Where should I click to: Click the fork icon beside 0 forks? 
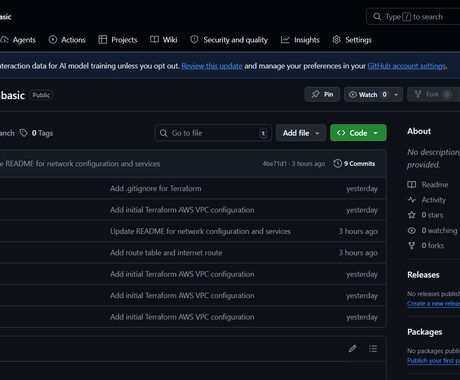point(412,246)
